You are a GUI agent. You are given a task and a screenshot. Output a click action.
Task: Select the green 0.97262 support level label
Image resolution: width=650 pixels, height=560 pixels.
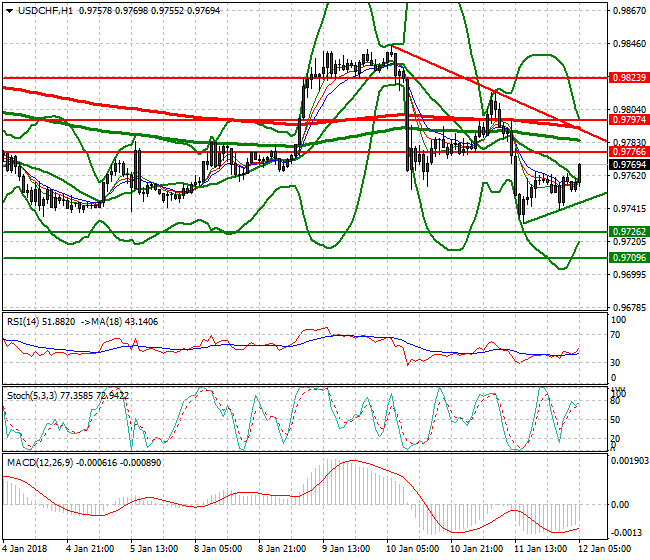(629, 232)
